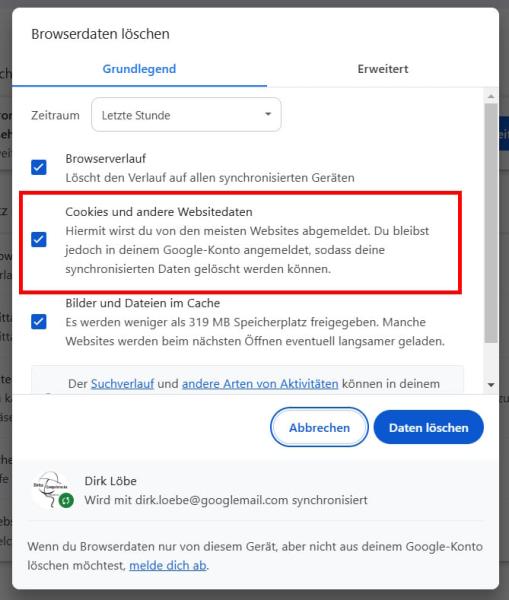This screenshot has height=600, width=509.
Task: Click the Browserverlauf label text
Action: click(106, 158)
